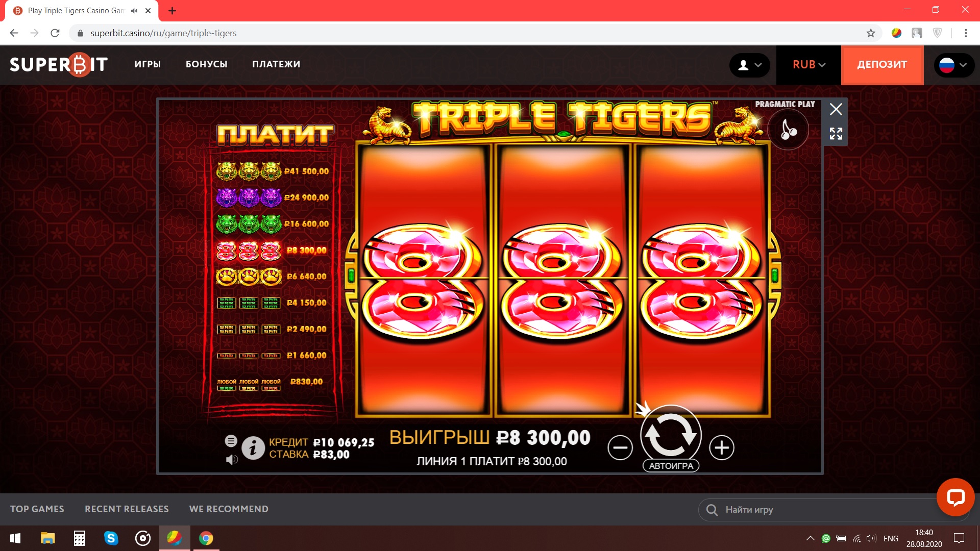Mute the game sound speaker icon
The image size is (980, 551).
coord(232,460)
